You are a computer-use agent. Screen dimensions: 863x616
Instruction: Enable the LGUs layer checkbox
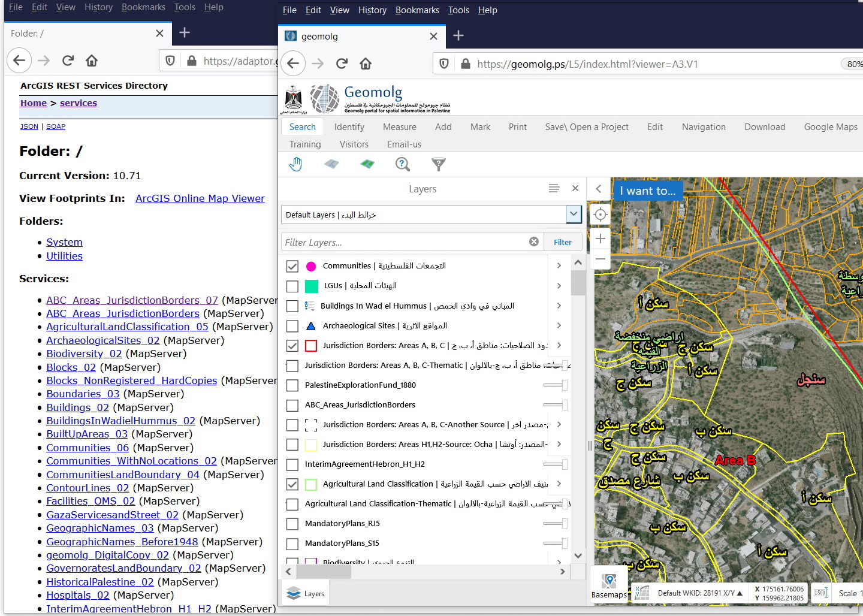pyautogui.click(x=292, y=286)
